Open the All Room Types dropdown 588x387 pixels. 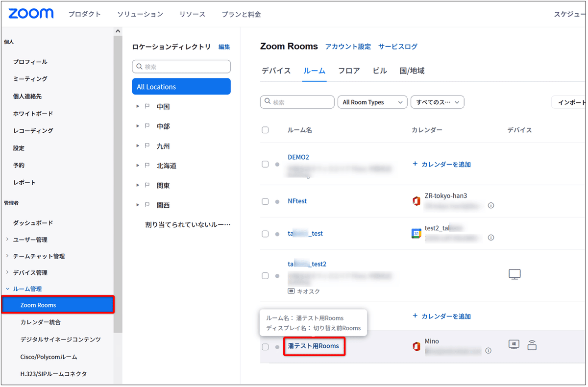(x=372, y=102)
